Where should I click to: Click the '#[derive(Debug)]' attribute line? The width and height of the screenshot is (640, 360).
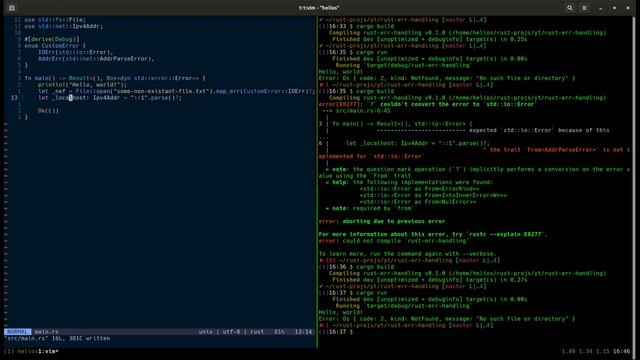coord(52,39)
